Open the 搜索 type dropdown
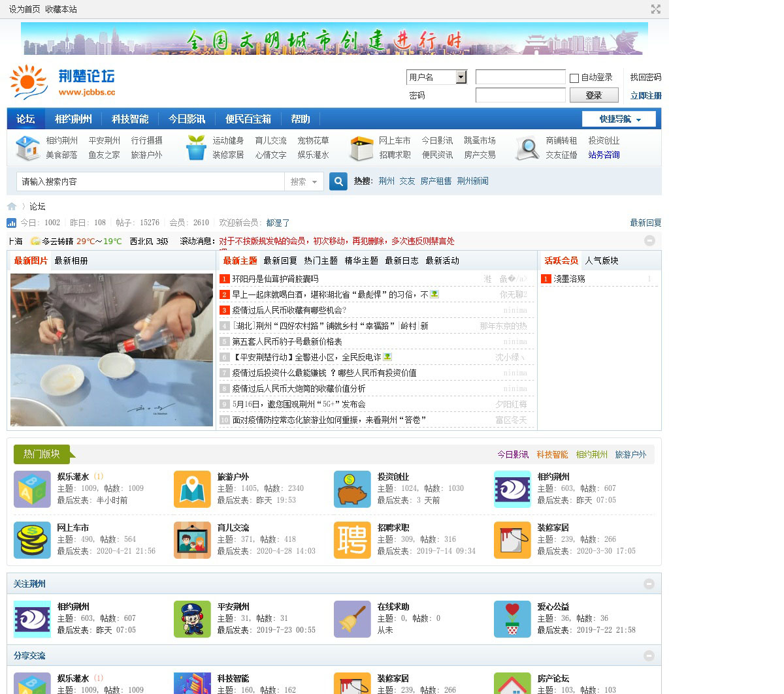 (x=304, y=181)
